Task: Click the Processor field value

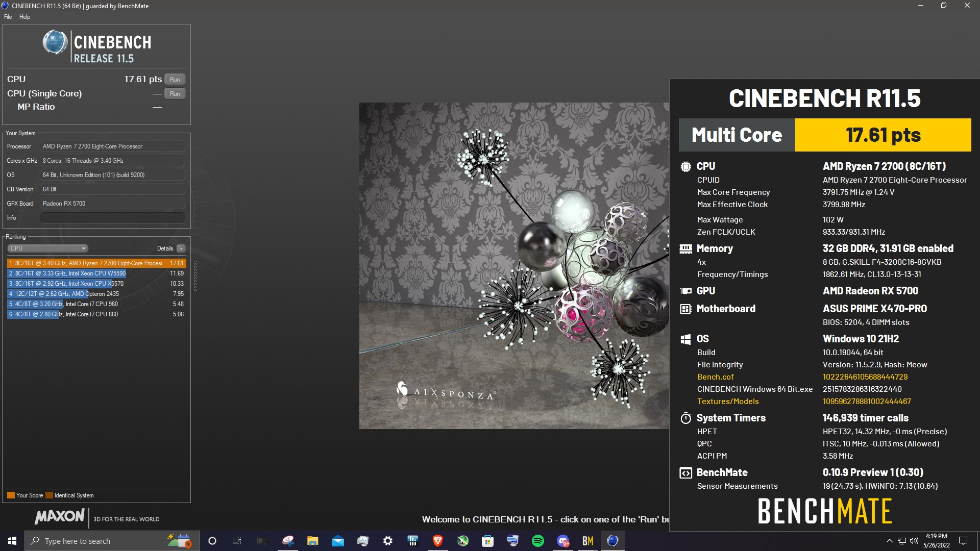Action: point(112,146)
